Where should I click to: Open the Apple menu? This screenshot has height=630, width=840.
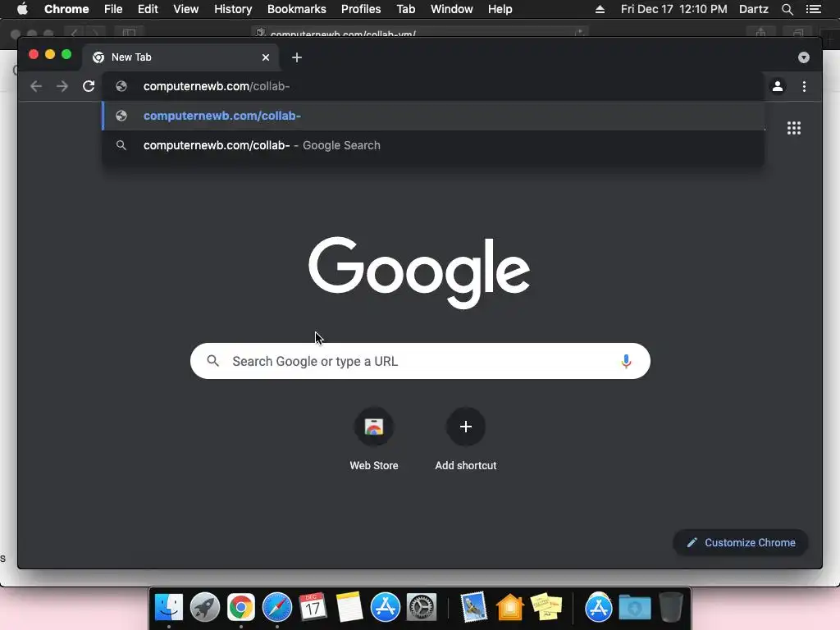pyautogui.click(x=22, y=9)
